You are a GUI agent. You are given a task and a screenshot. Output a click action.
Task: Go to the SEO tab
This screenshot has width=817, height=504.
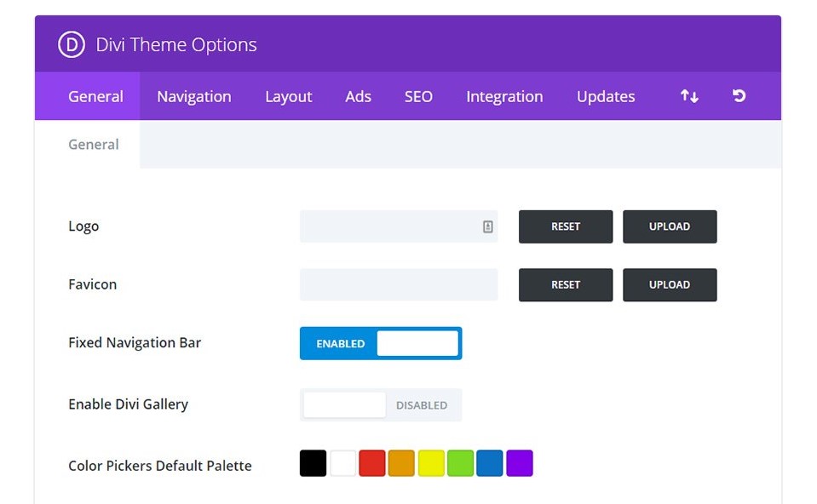418,96
